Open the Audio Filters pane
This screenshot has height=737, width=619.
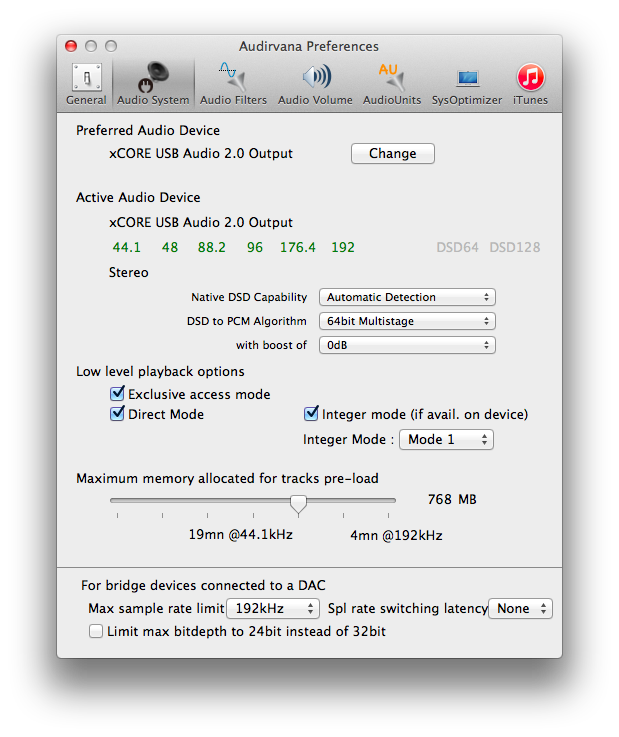coord(233,84)
